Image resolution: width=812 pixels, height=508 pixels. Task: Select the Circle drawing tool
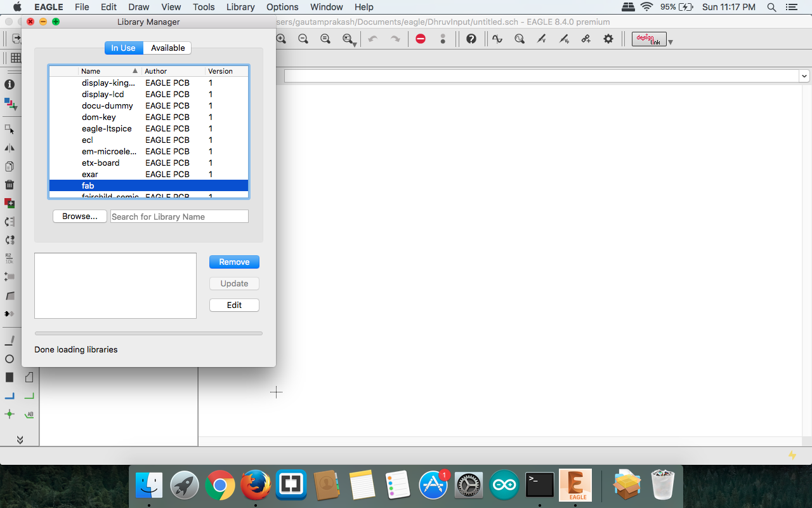click(10, 359)
